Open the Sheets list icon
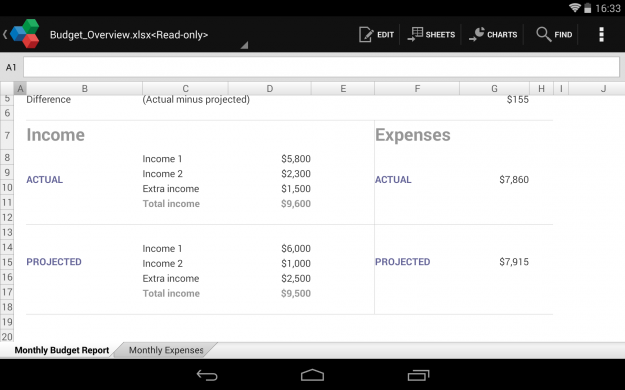 (415, 34)
